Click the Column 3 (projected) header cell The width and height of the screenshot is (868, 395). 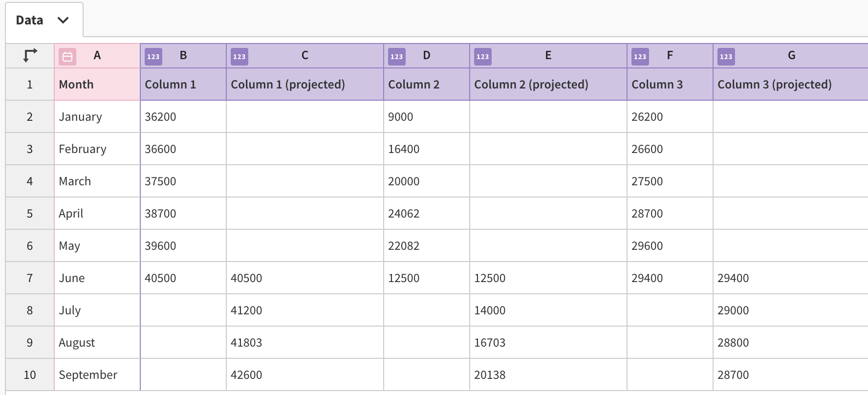pos(791,85)
